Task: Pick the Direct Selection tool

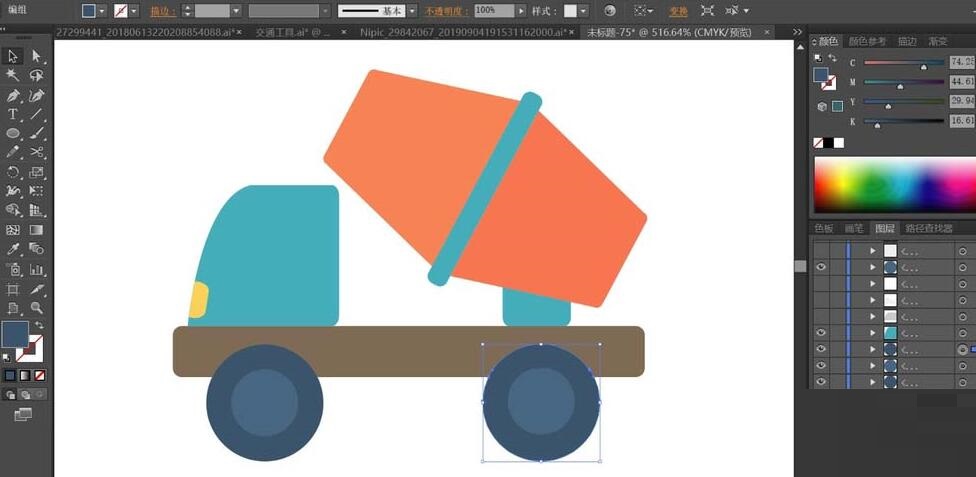Action: coord(36,57)
